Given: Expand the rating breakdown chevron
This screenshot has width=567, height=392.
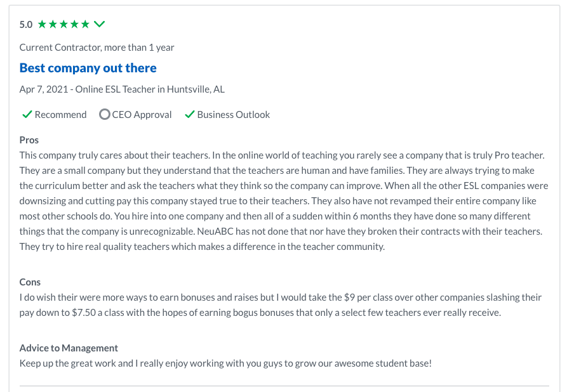Looking at the screenshot, I should pyautogui.click(x=99, y=24).
